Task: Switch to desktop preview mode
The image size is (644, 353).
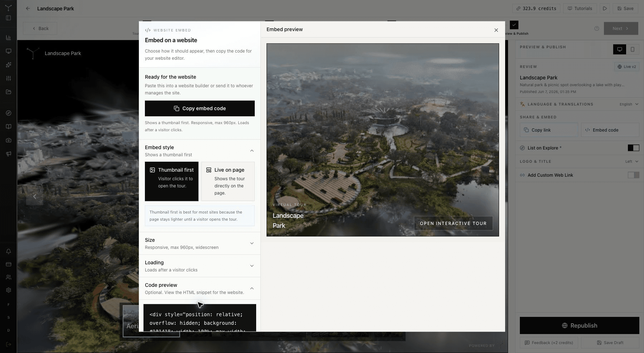Action: coord(619,49)
